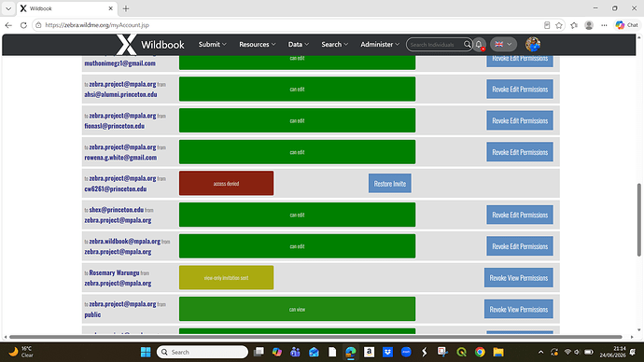Screen dimensions: 644x362
Task: Click the green can view status bar
Action: coord(297,309)
